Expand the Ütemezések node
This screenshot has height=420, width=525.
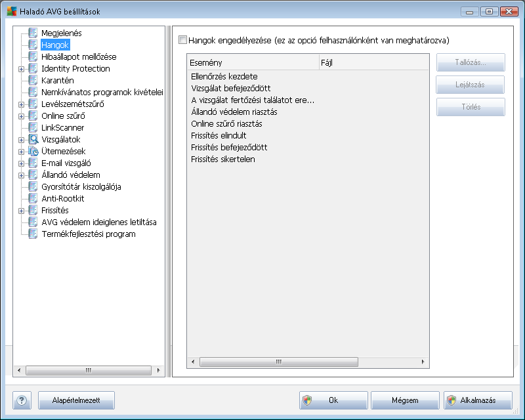click(x=21, y=152)
